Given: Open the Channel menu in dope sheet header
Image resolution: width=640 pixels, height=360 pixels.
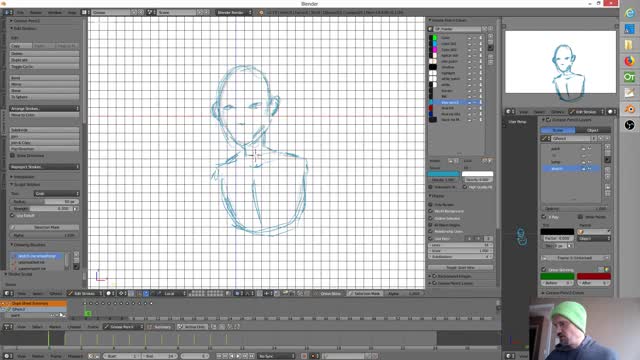Looking at the screenshot, I should [74, 327].
